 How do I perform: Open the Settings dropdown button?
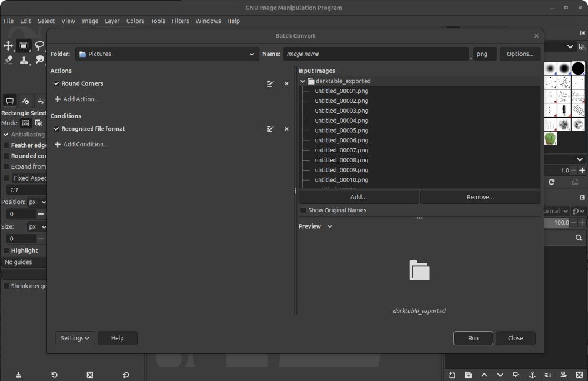[x=75, y=338]
